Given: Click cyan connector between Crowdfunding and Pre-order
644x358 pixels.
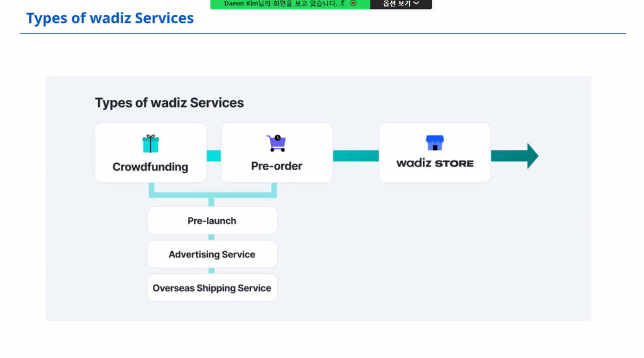Looking at the screenshot, I should [213, 156].
